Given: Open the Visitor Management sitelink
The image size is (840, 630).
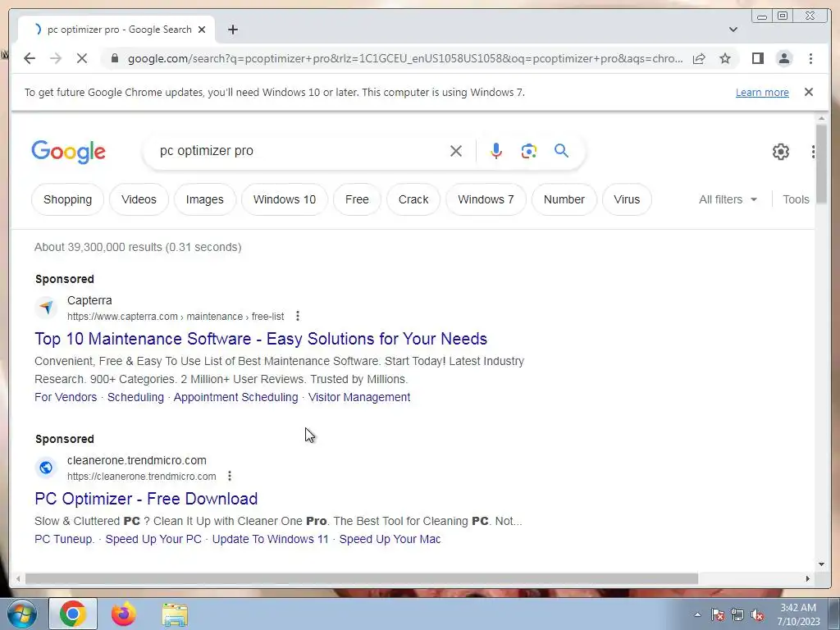Looking at the screenshot, I should [x=359, y=397].
